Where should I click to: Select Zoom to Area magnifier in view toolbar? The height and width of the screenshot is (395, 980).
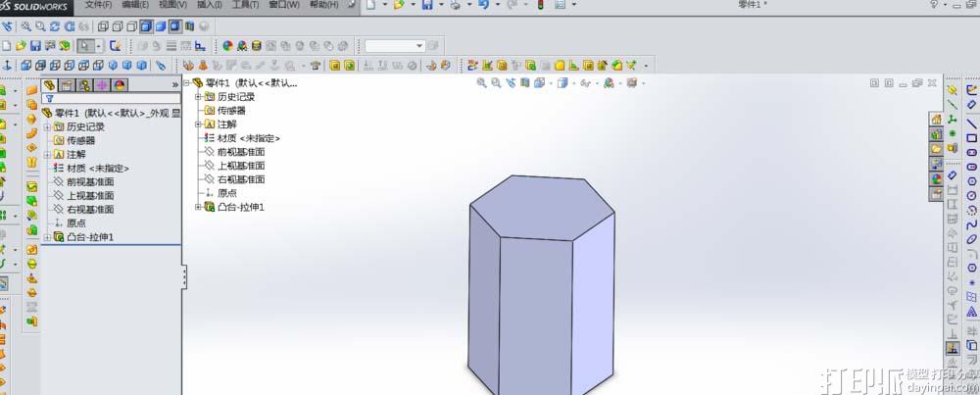point(40,26)
